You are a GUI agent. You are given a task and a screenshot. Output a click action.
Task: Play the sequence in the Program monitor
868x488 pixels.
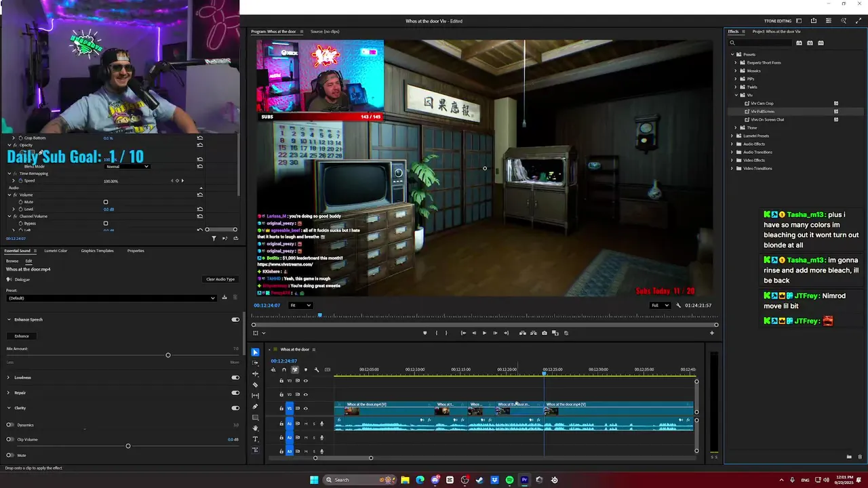tap(484, 333)
